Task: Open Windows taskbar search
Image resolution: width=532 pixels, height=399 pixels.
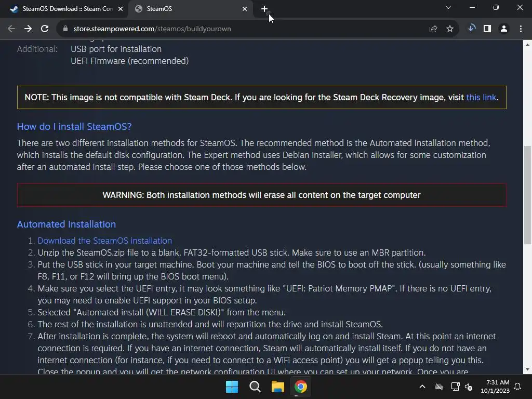Action: tap(255, 387)
